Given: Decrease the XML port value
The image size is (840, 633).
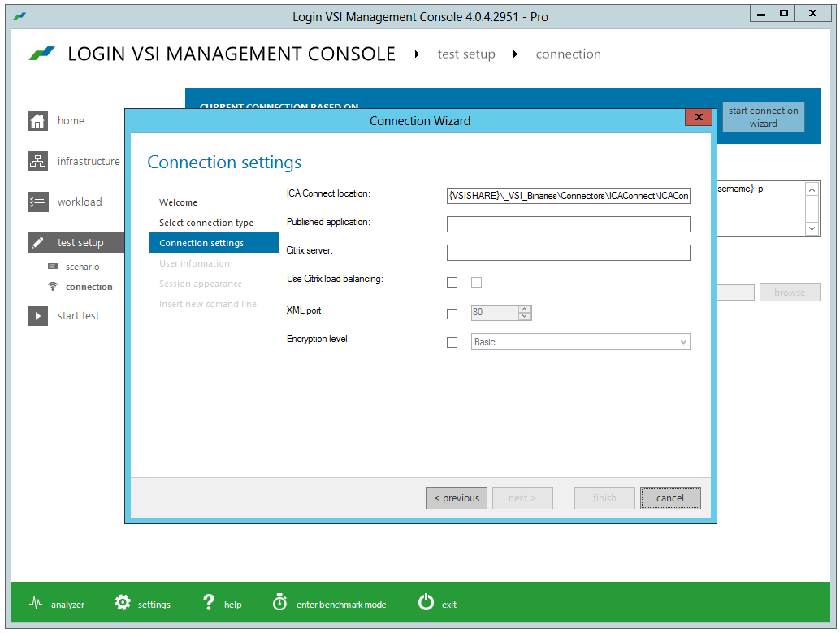Looking at the screenshot, I should coord(525,316).
